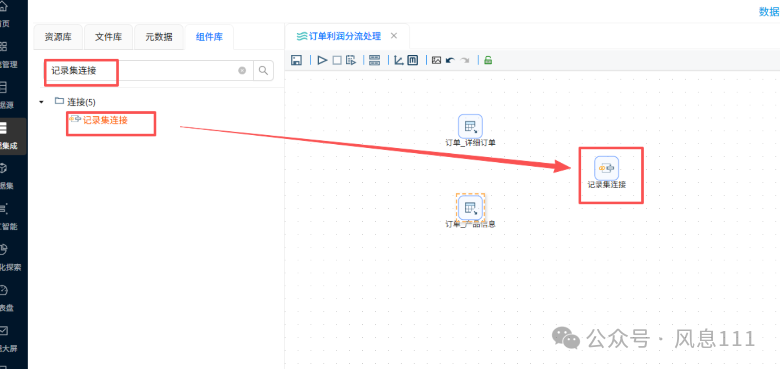Click the boxed M icon in toolbar

[412, 60]
